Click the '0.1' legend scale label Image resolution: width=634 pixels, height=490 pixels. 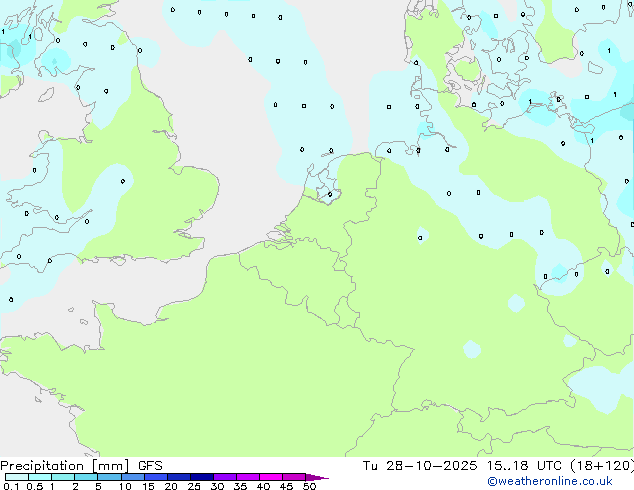pyautogui.click(x=11, y=486)
